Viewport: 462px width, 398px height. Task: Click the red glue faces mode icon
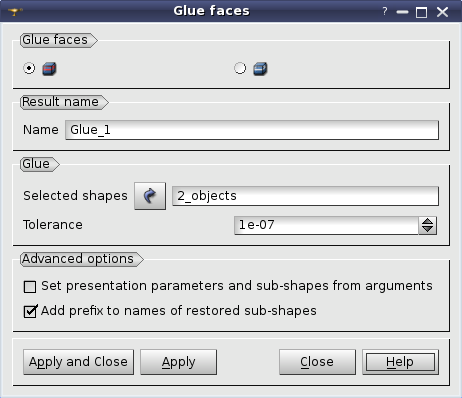(49, 69)
